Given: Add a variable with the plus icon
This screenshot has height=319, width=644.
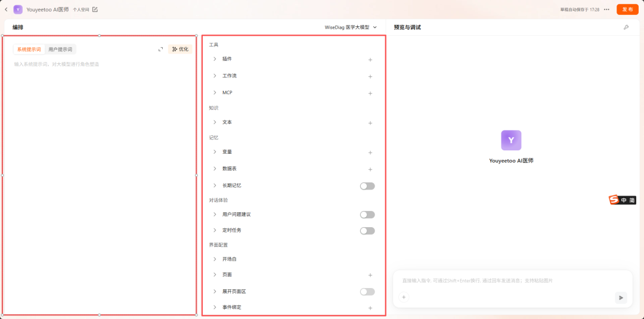Looking at the screenshot, I should click(370, 152).
